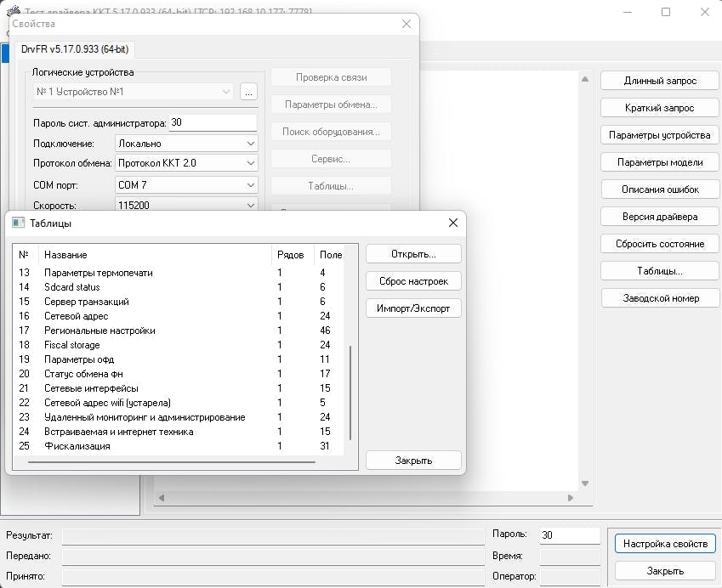
Task: Click horizontal scrollbar in Таблицы list
Action: click(172, 461)
